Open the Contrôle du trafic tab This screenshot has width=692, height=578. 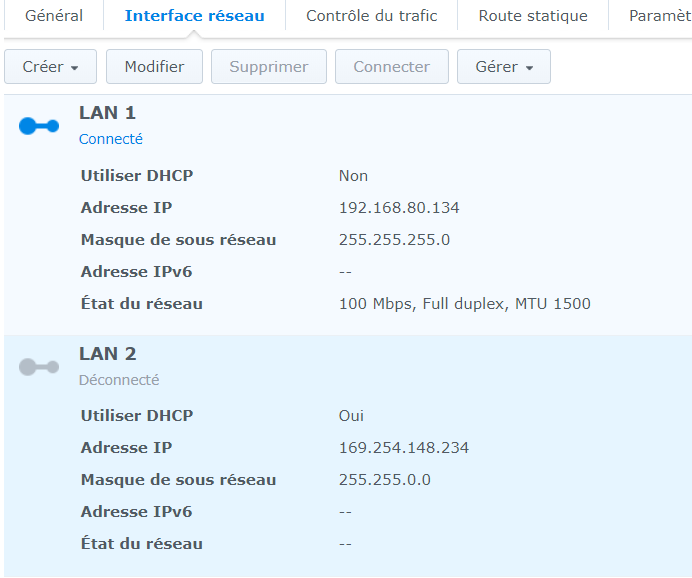point(371,16)
